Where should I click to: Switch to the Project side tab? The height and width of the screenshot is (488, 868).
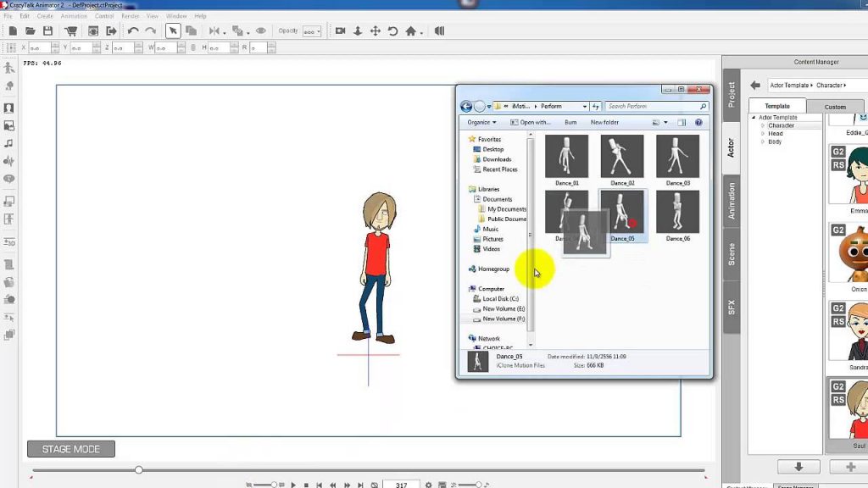(x=732, y=95)
